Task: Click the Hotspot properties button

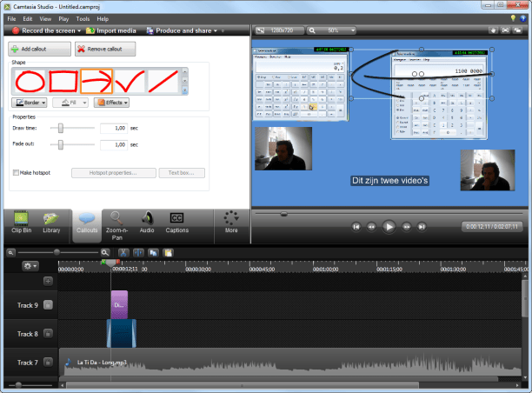Action: (x=113, y=173)
